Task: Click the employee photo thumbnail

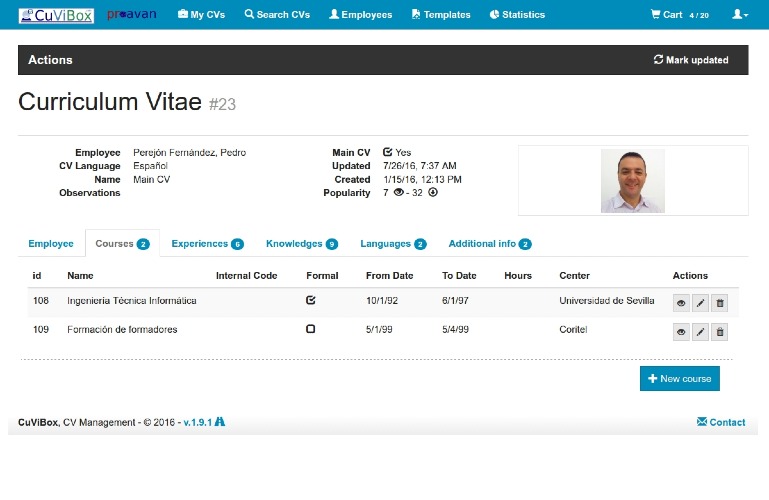Action: (x=633, y=181)
